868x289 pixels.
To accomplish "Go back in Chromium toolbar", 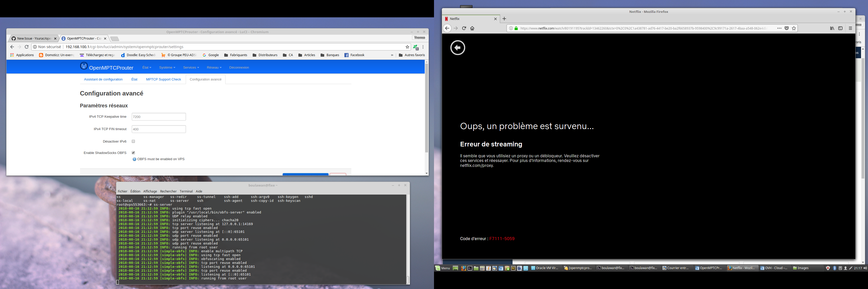I will (x=12, y=47).
